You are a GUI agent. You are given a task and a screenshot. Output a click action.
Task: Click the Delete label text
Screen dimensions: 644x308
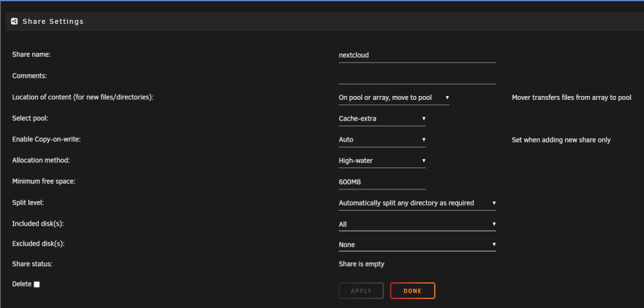tap(22, 284)
